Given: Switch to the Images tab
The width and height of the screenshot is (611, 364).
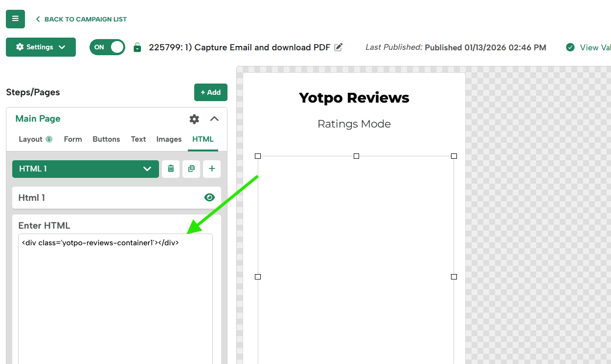Looking at the screenshot, I should pyautogui.click(x=169, y=139).
